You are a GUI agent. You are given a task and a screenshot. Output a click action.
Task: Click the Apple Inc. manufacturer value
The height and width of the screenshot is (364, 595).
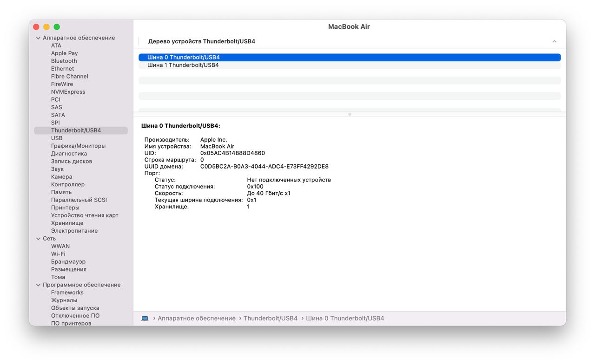coord(214,140)
